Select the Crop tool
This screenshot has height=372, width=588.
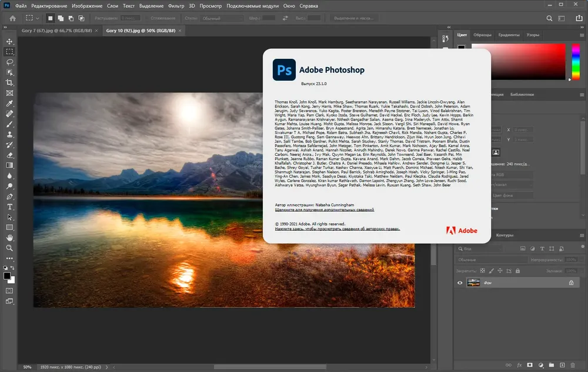point(9,82)
